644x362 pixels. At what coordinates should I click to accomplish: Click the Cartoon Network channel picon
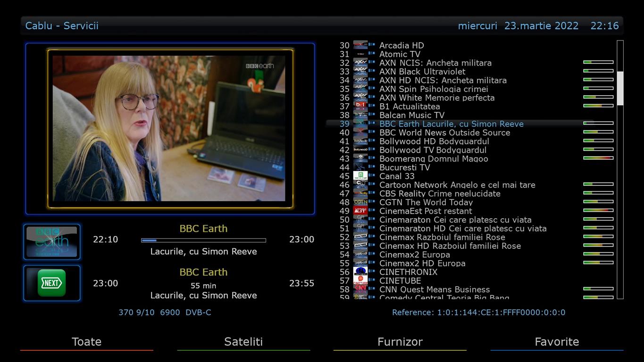click(360, 185)
